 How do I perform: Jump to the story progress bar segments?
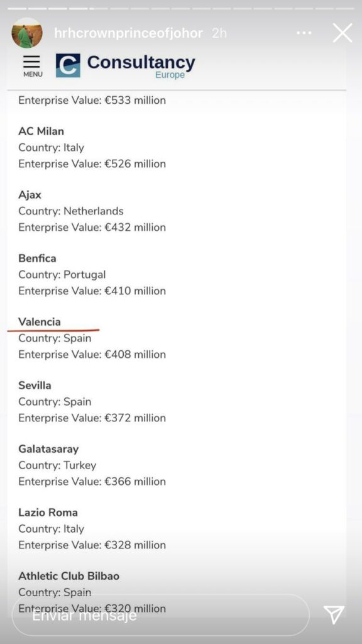tap(181, 8)
